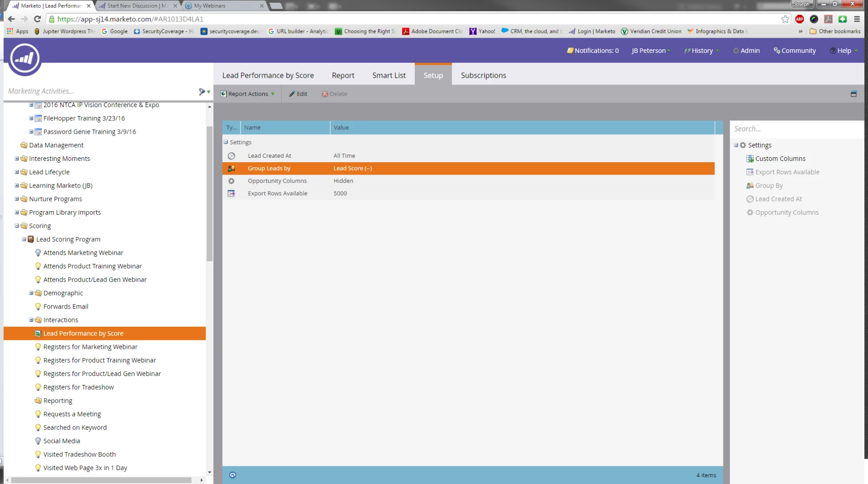Collapse Settings node in right panel
The width and height of the screenshot is (868, 484).
tap(736, 145)
